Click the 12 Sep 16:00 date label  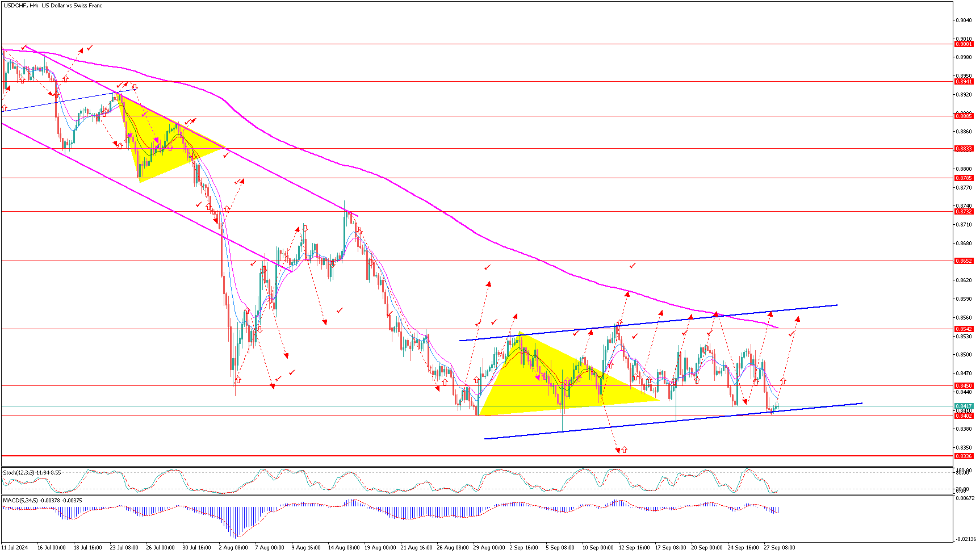tap(634, 548)
